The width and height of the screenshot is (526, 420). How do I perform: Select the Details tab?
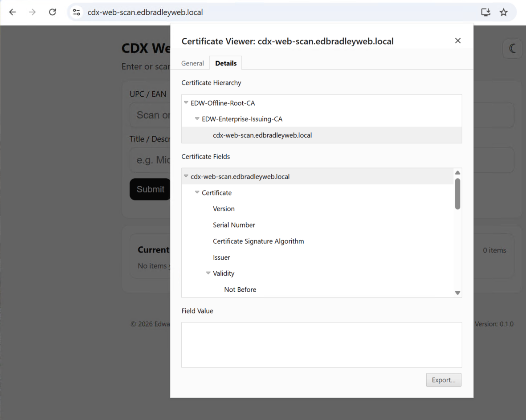coord(226,63)
